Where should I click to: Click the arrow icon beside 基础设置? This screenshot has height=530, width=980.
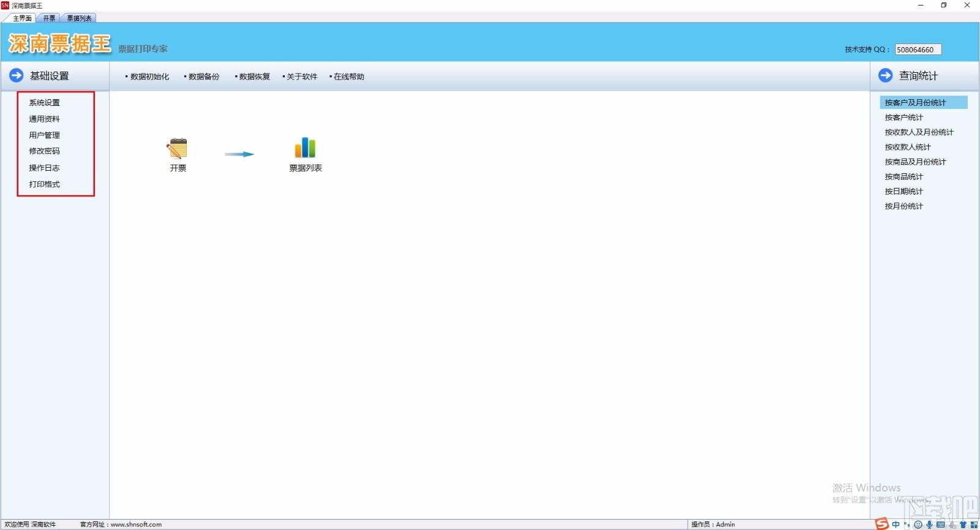[17, 75]
